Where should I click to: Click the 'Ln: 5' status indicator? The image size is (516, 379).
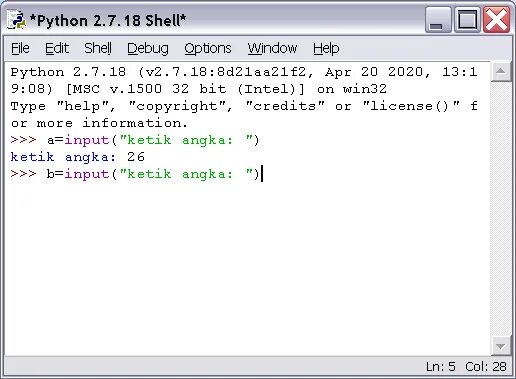coord(441,367)
